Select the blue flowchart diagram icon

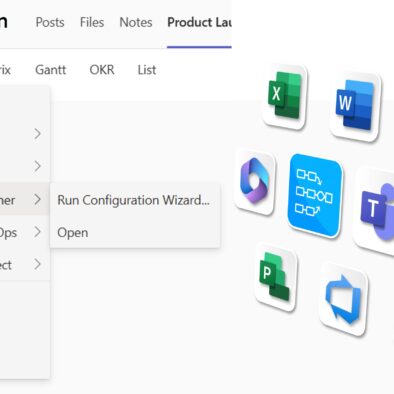[x=315, y=196]
